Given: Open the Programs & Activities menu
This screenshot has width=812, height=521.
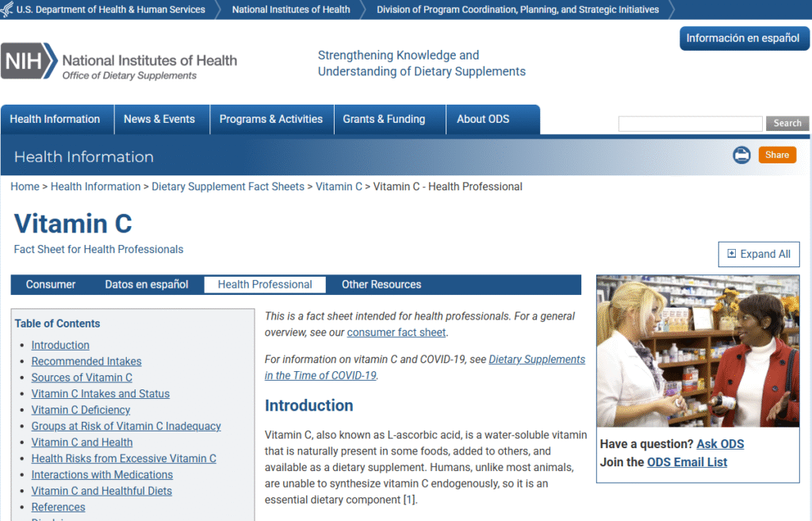Looking at the screenshot, I should [x=270, y=120].
